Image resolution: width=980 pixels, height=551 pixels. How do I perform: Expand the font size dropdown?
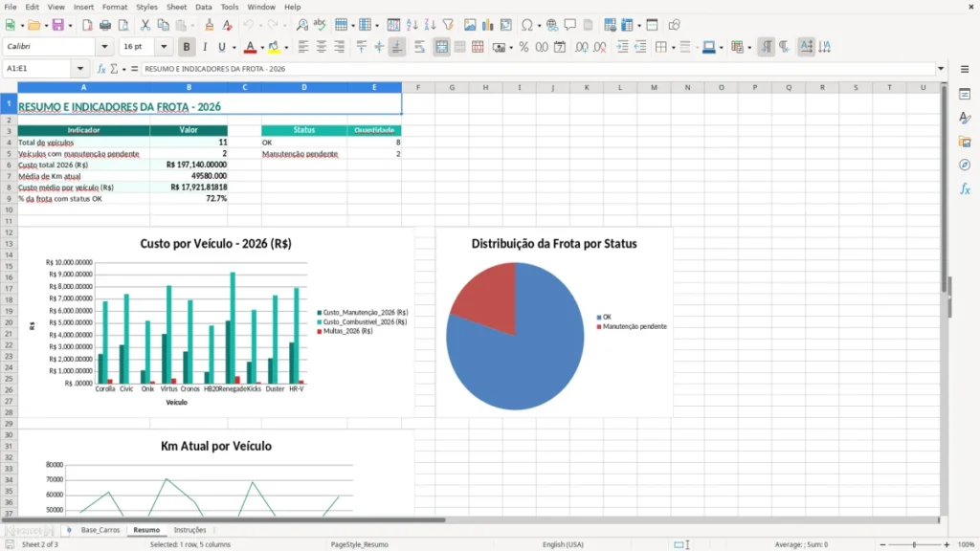(x=164, y=47)
